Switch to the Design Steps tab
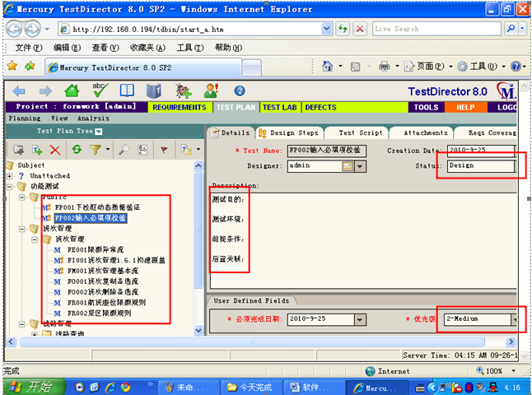Viewport: 532px width, 395px height. pyautogui.click(x=289, y=133)
